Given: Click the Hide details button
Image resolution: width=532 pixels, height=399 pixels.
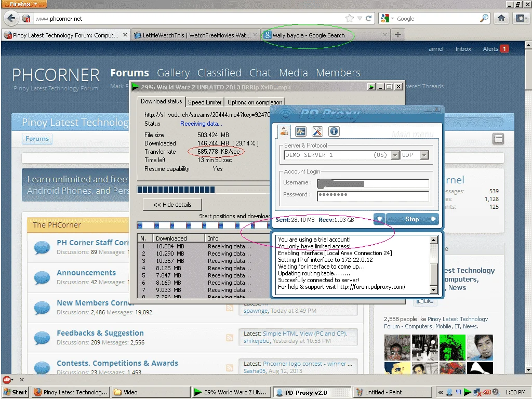Looking at the screenshot, I should pyautogui.click(x=172, y=205).
